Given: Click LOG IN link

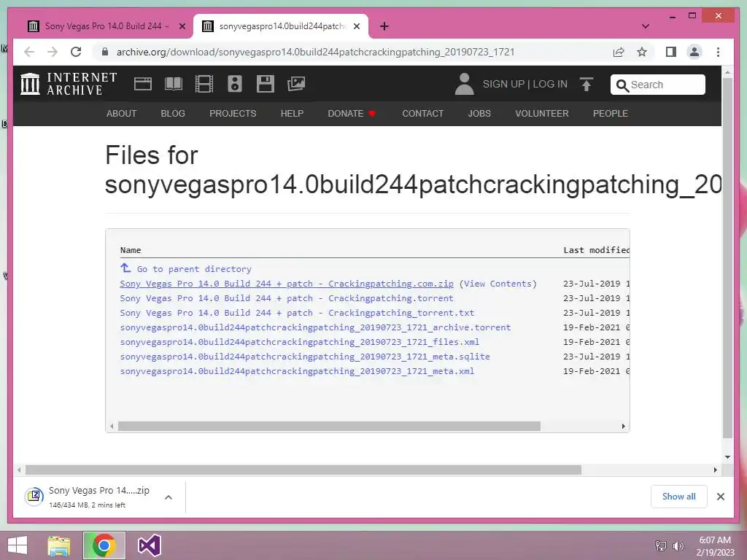Looking at the screenshot, I should point(550,84).
